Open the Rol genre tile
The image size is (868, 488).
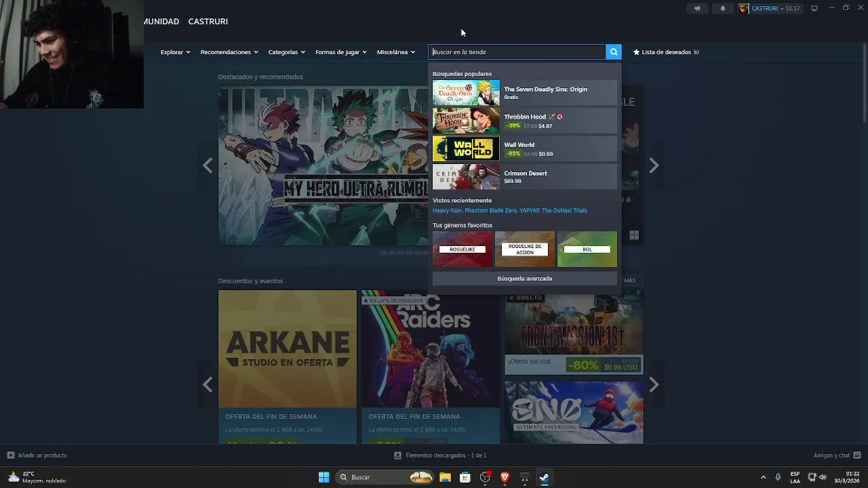[587, 249]
